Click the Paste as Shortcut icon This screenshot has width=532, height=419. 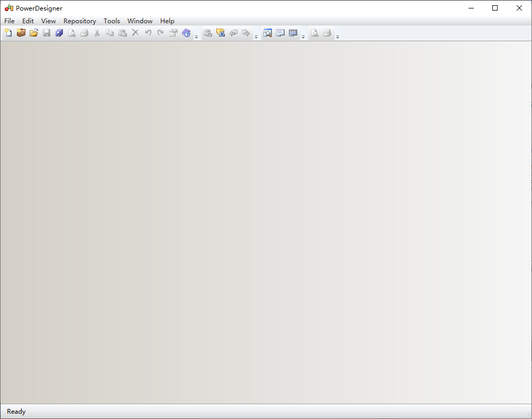pos(208,33)
